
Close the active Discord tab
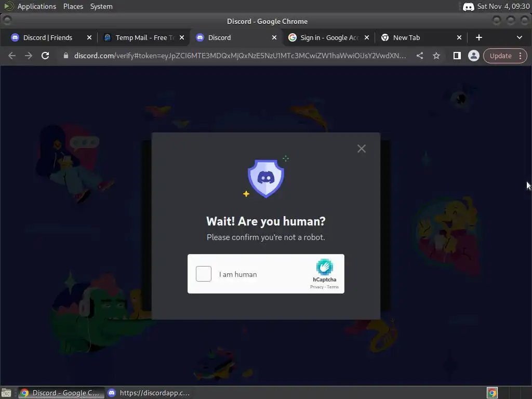pyautogui.click(x=274, y=37)
